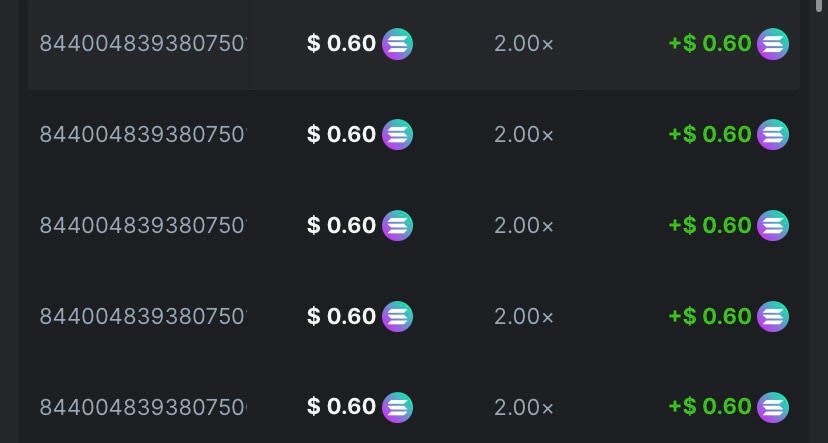The image size is (828, 443).
Task: Click the white $ 0.60 bet amount in last row
Action: tap(342, 407)
